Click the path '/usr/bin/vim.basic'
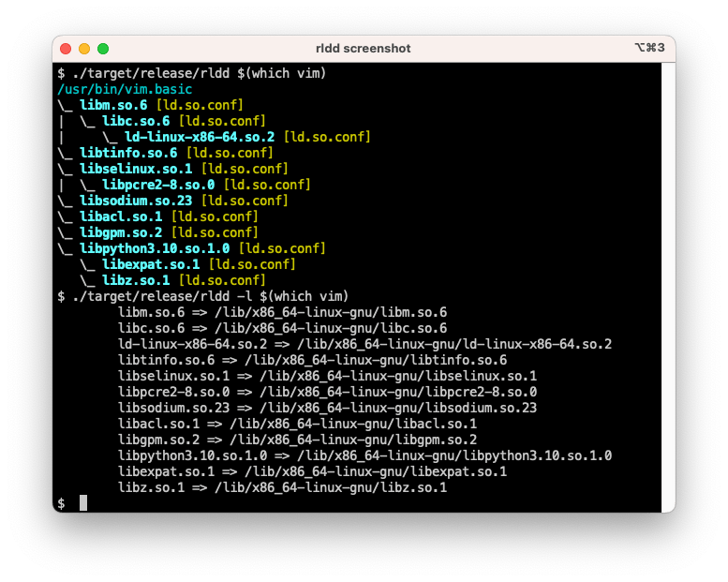728x582 pixels. (125, 89)
